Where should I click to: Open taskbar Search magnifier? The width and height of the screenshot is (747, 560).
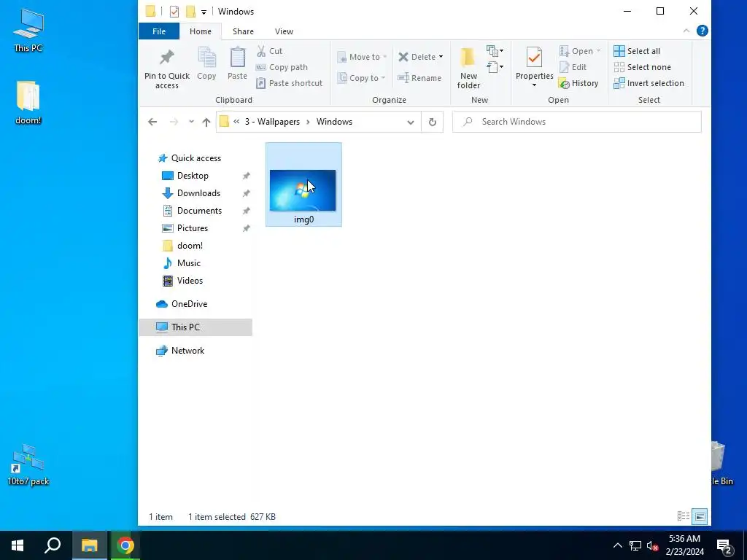53,545
